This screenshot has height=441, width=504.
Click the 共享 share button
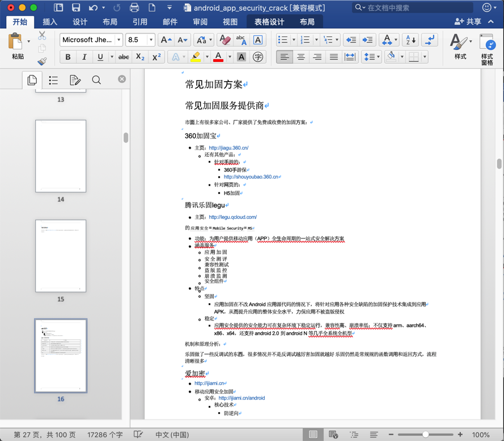pyautogui.click(x=468, y=22)
